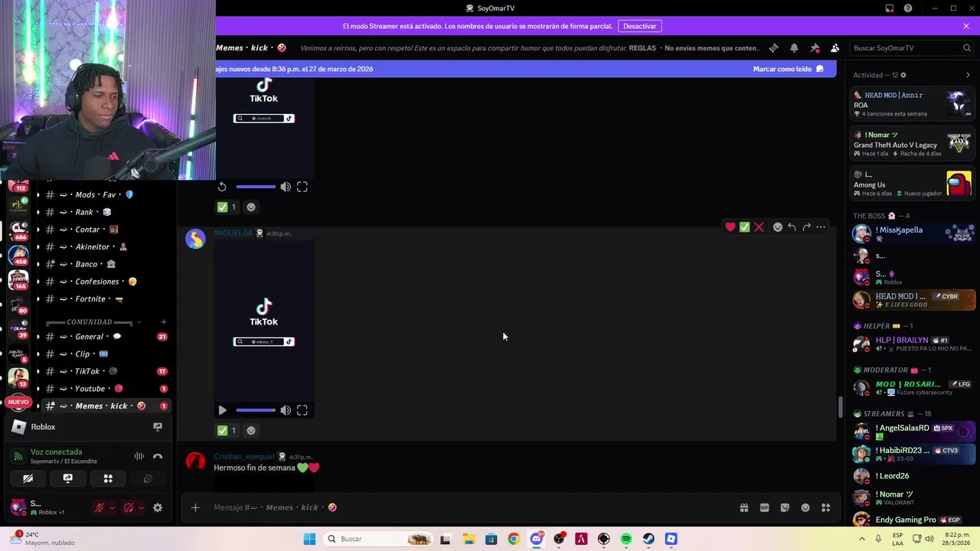
Task: Open apps launcher in message bar
Action: [x=825, y=507]
